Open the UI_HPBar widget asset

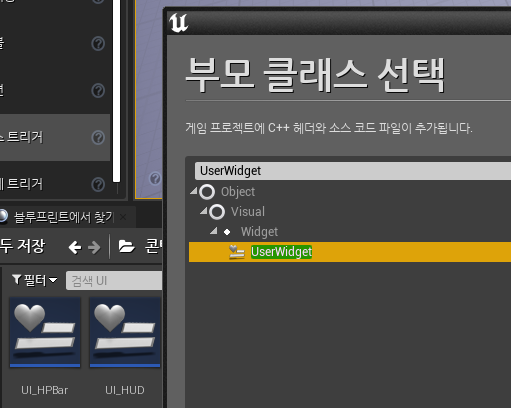(x=45, y=332)
